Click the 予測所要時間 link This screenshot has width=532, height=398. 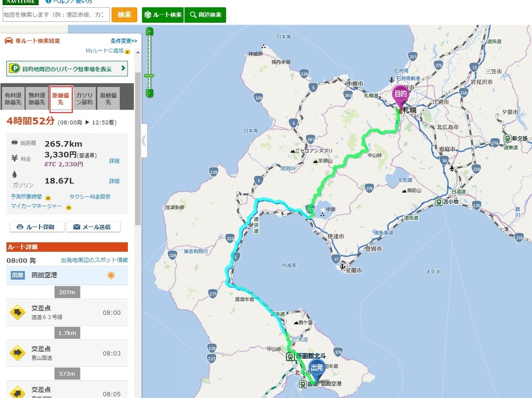26,197
